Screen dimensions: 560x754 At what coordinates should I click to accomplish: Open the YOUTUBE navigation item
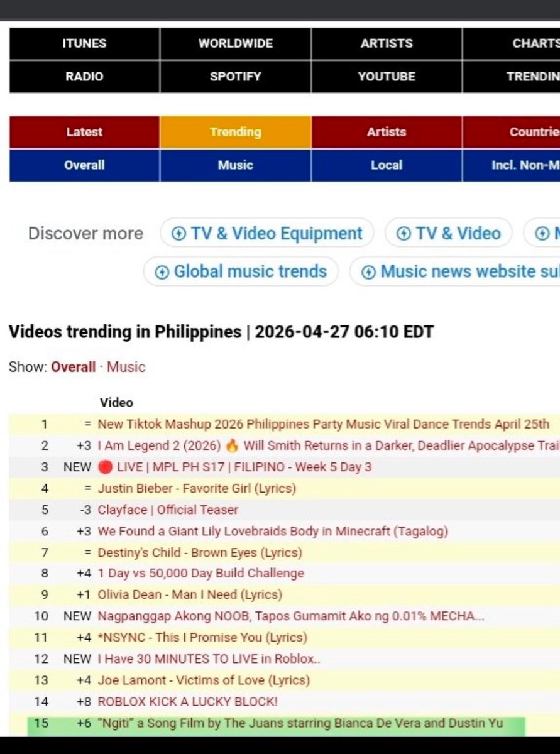click(387, 77)
